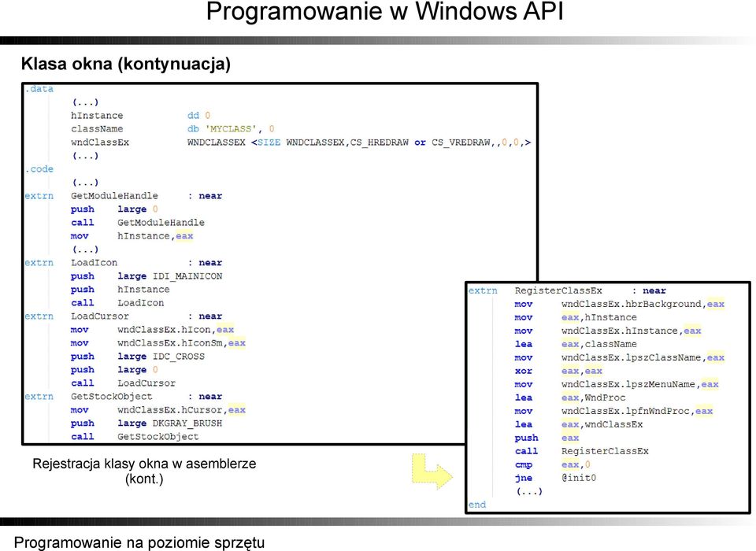Click the "call GetModuleHandle" instruction
The image size is (756, 551).
click(137, 223)
